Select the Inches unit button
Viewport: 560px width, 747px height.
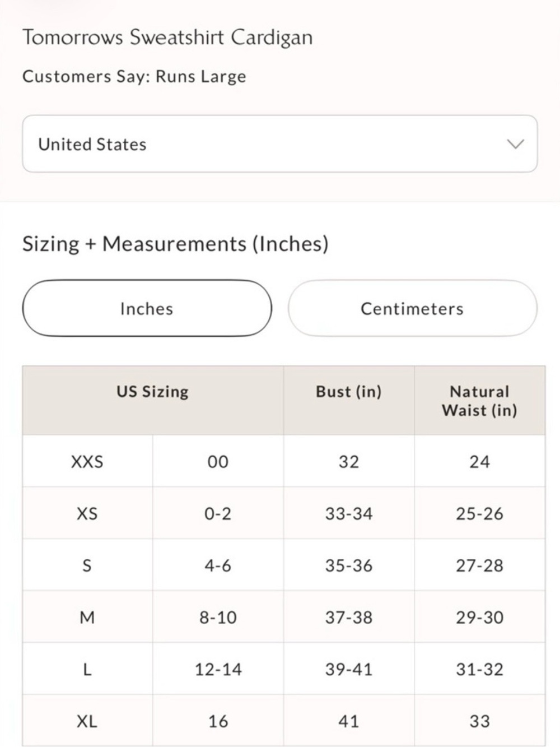click(x=147, y=309)
